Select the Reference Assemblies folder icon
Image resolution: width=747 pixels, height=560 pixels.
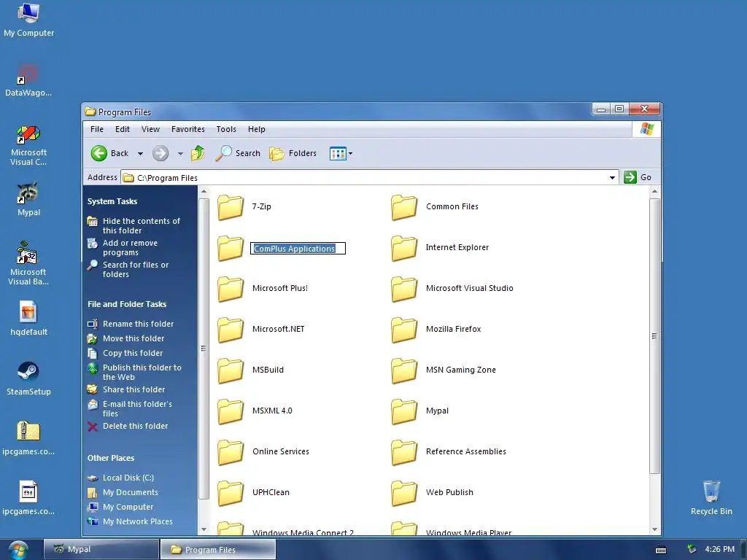click(x=404, y=454)
